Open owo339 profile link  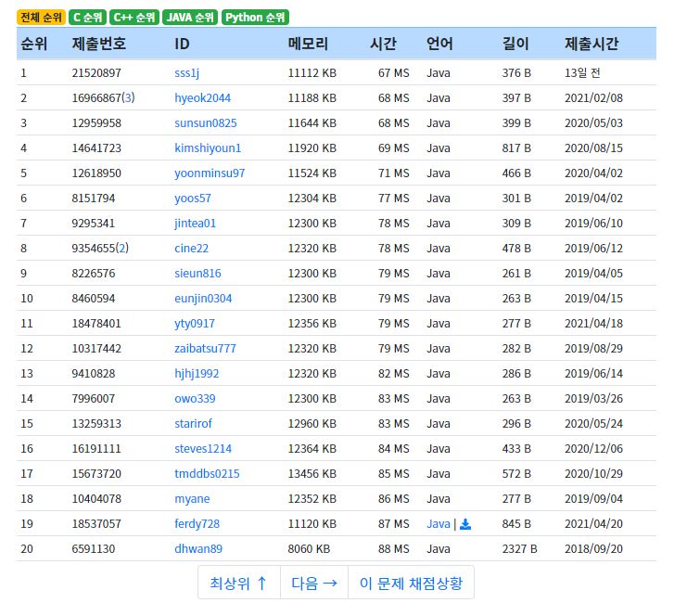tap(195, 398)
